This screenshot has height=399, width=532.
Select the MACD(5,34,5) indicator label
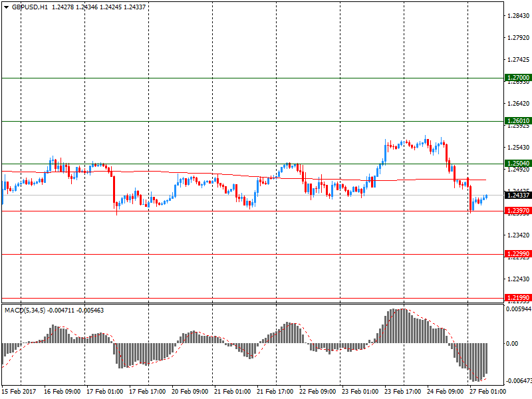25,311
